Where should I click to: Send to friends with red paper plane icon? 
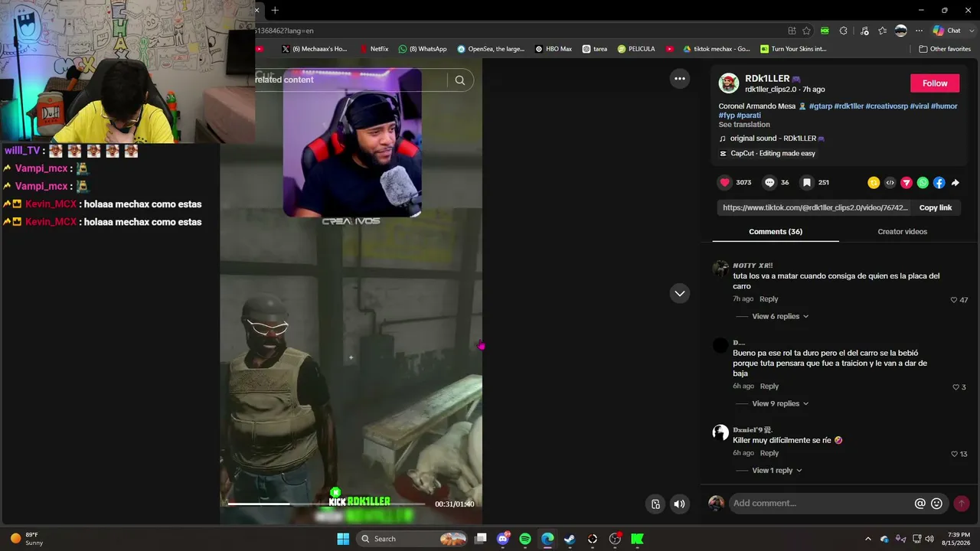click(906, 183)
